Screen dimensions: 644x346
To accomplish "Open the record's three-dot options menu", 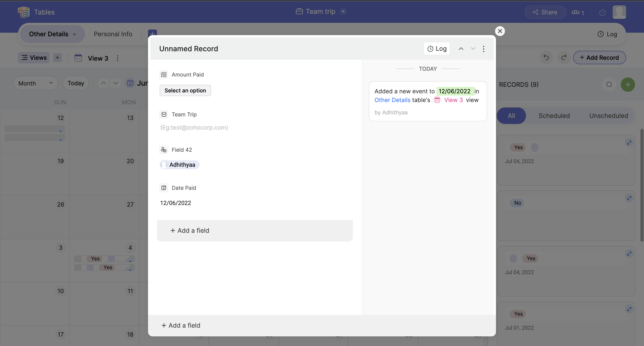I will [483, 49].
